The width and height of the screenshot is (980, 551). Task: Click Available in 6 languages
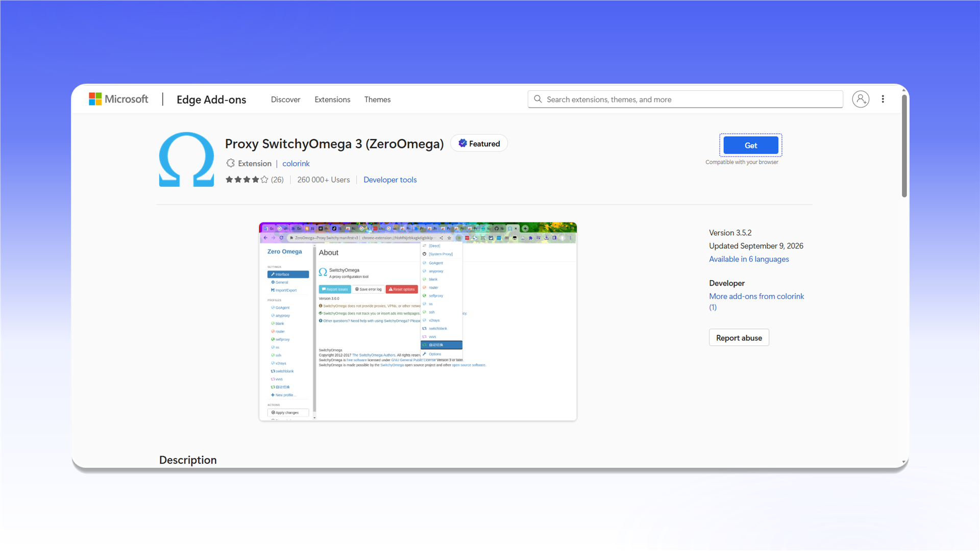(749, 259)
